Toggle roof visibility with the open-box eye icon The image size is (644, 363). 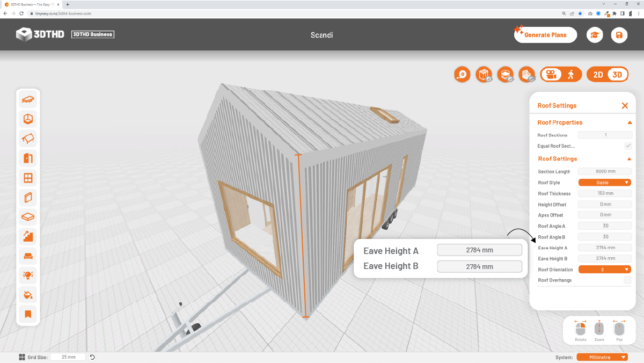coord(506,75)
